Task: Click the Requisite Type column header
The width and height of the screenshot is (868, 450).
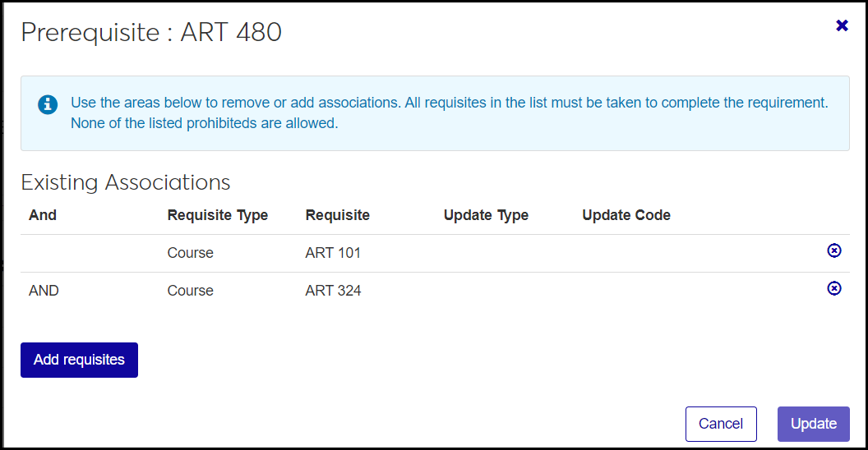Action: pyautogui.click(x=218, y=215)
